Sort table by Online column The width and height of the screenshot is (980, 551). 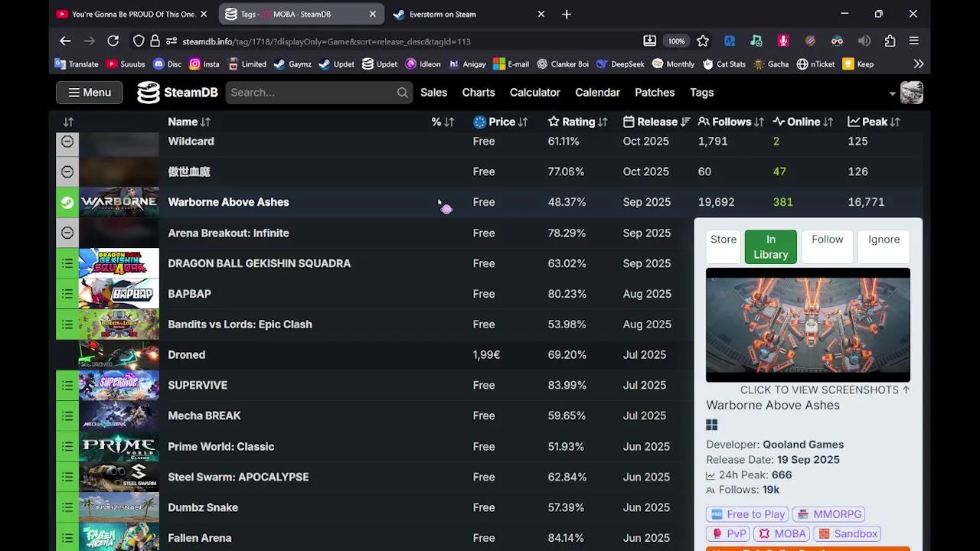coord(803,122)
